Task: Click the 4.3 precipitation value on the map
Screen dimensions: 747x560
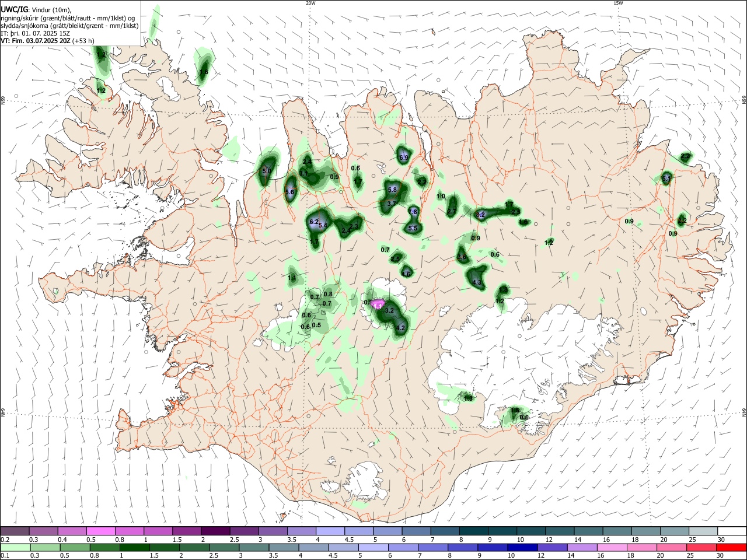Action: tap(477, 282)
